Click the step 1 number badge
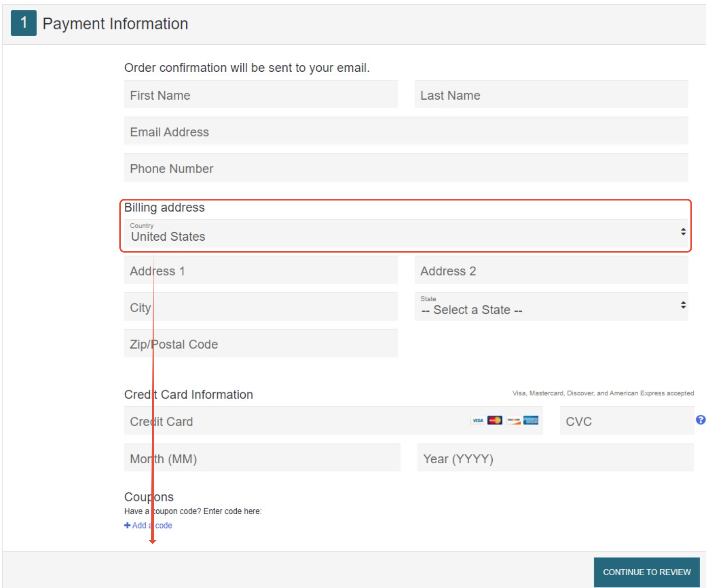 coord(24,23)
